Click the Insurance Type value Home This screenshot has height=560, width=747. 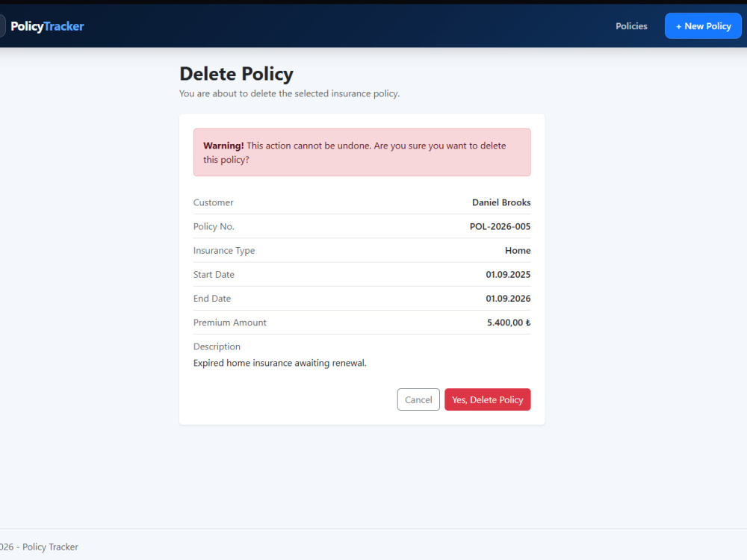[518, 250]
